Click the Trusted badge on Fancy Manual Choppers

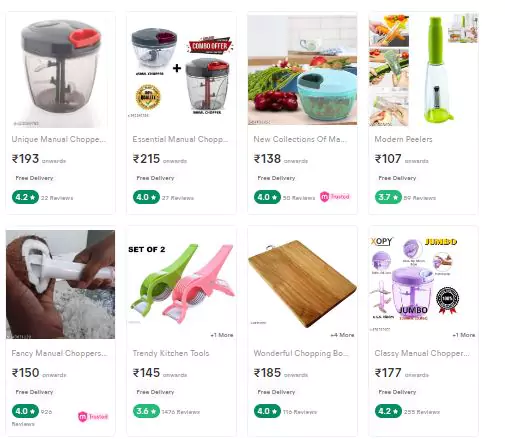point(93,417)
